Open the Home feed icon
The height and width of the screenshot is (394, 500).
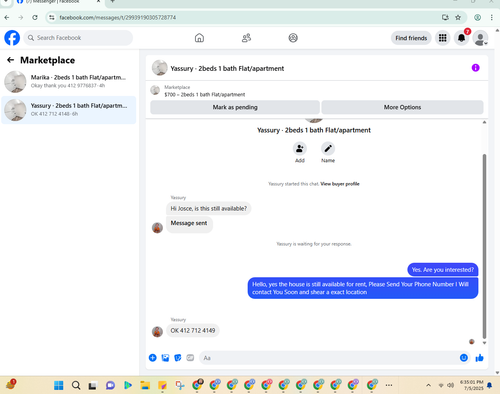click(x=199, y=38)
